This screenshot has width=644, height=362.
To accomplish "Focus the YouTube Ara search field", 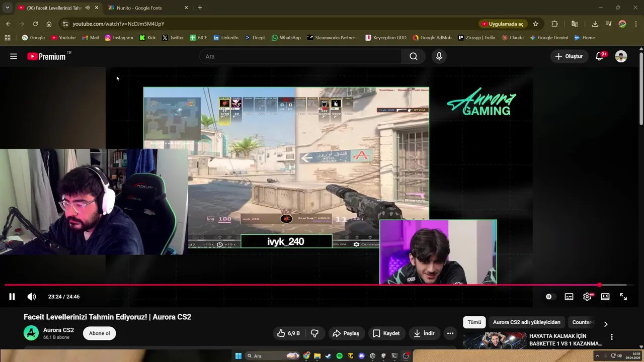I will pyautogui.click(x=300, y=56).
